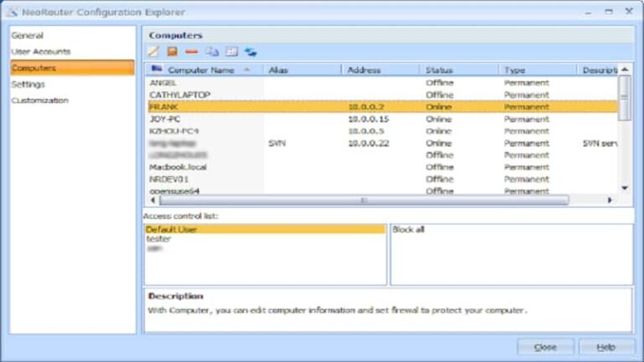
Task: Click Permanent type in the CATHYLAPTOP row
Action: coord(527,95)
